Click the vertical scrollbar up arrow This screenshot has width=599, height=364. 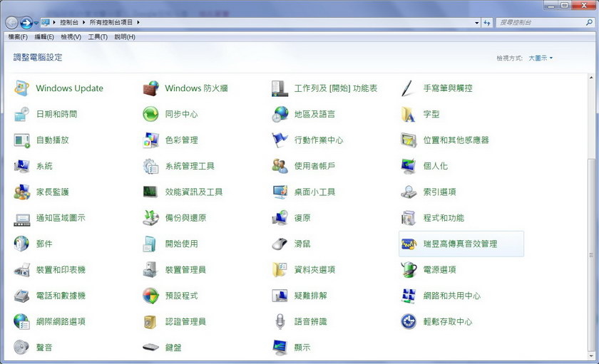click(591, 78)
